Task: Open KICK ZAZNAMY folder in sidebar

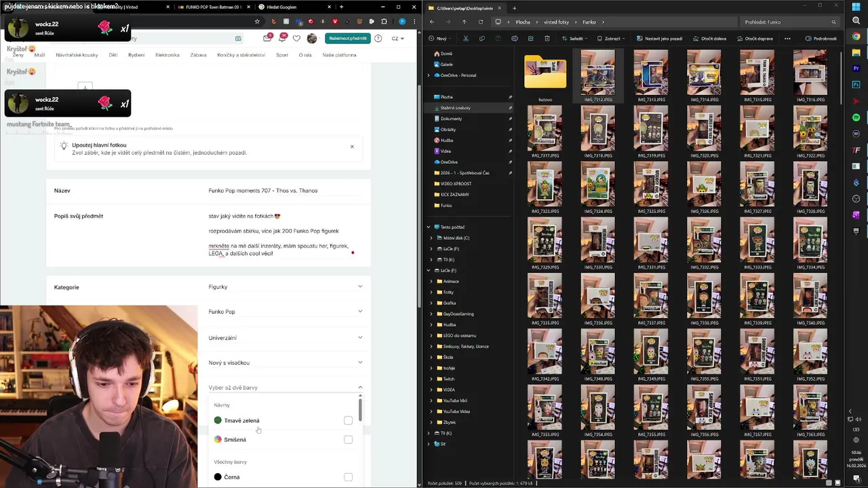Action: tap(454, 195)
